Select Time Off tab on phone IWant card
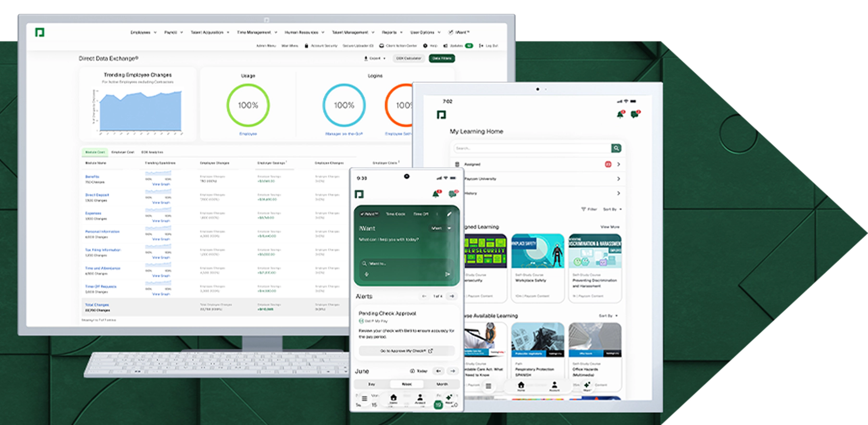Viewport: 868px width, 425px height. (x=421, y=214)
